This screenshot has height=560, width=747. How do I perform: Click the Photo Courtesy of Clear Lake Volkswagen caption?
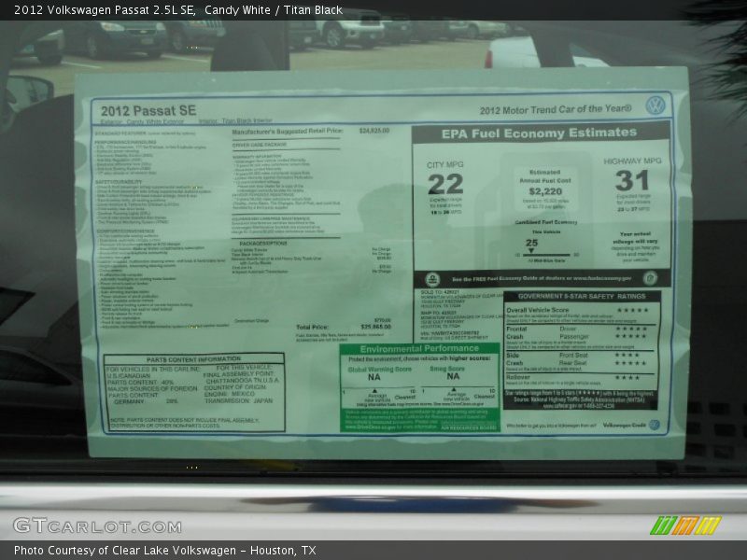point(164,551)
